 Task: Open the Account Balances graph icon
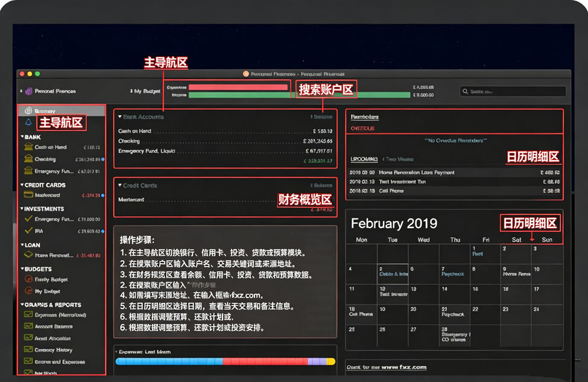[28, 326]
